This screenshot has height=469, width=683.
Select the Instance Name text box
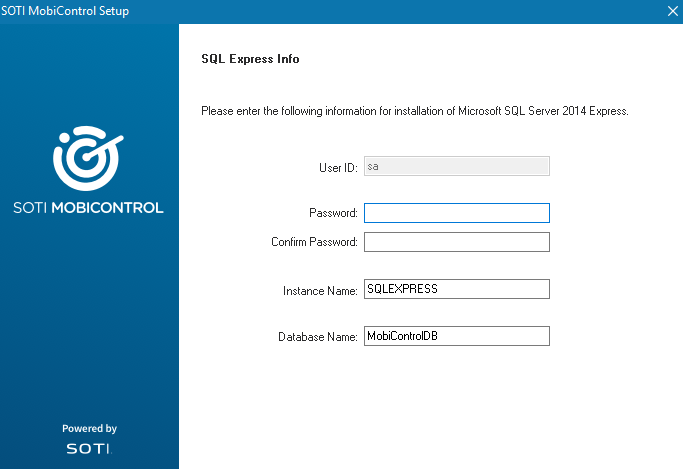click(456, 289)
